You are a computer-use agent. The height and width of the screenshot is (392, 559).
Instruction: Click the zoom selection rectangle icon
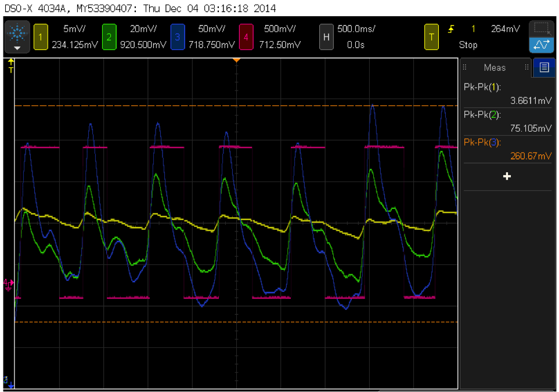tap(542, 28)
